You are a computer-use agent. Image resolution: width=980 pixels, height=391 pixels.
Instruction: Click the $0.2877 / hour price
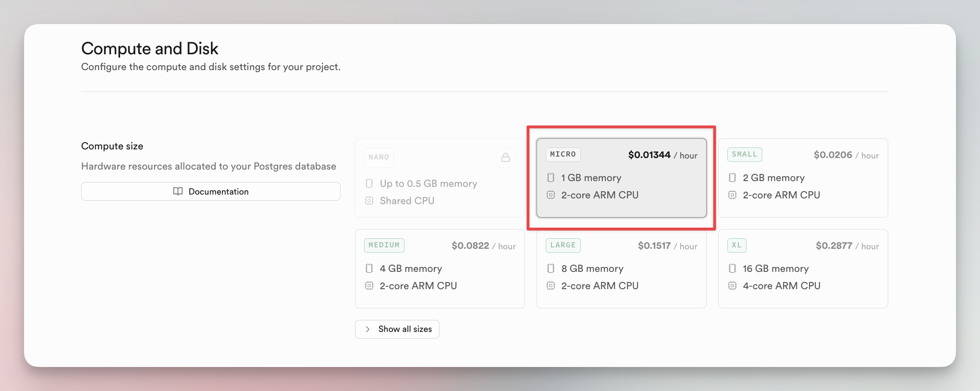click(x=847, y=246)
